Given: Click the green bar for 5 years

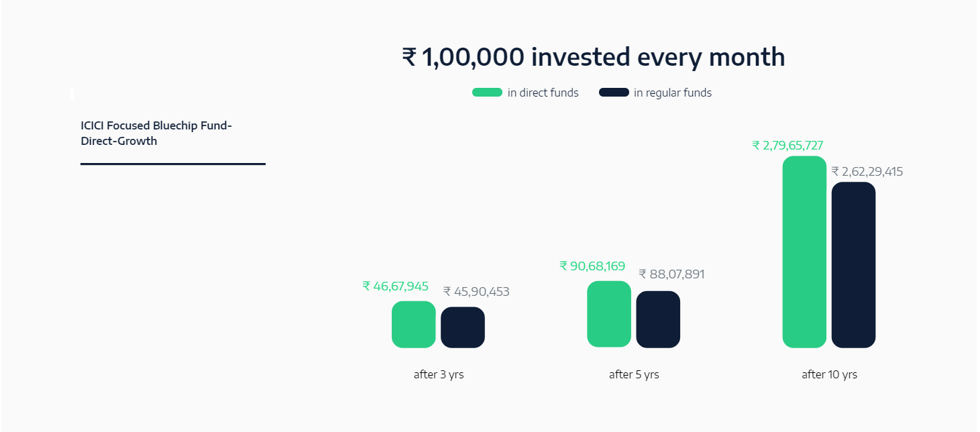Looking at the screenshot, I should (609, 314).
